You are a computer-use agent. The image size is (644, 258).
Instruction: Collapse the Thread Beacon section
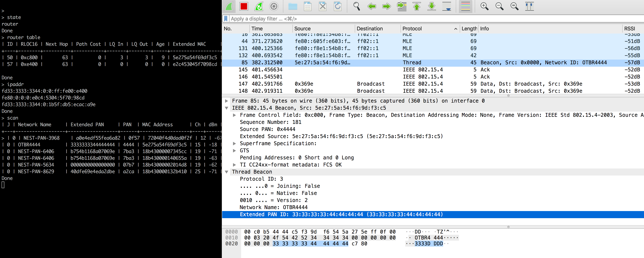(x=227, y=172)
